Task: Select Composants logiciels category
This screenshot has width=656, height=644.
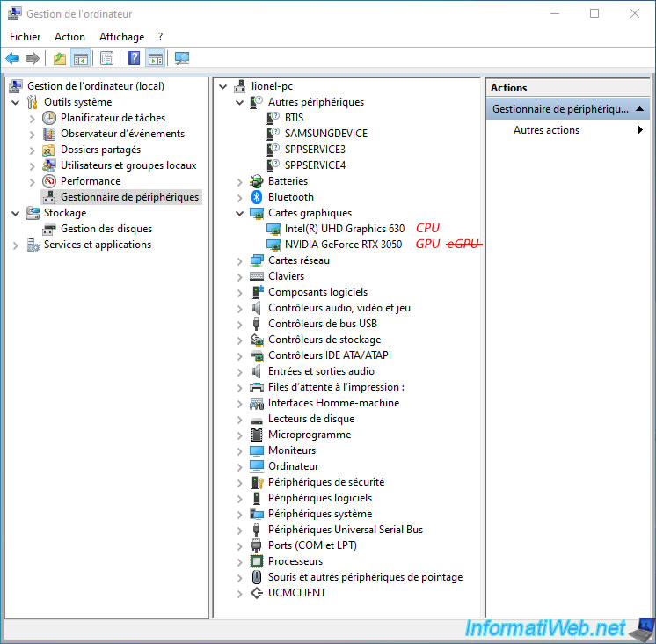Action: tap(318, 292)
